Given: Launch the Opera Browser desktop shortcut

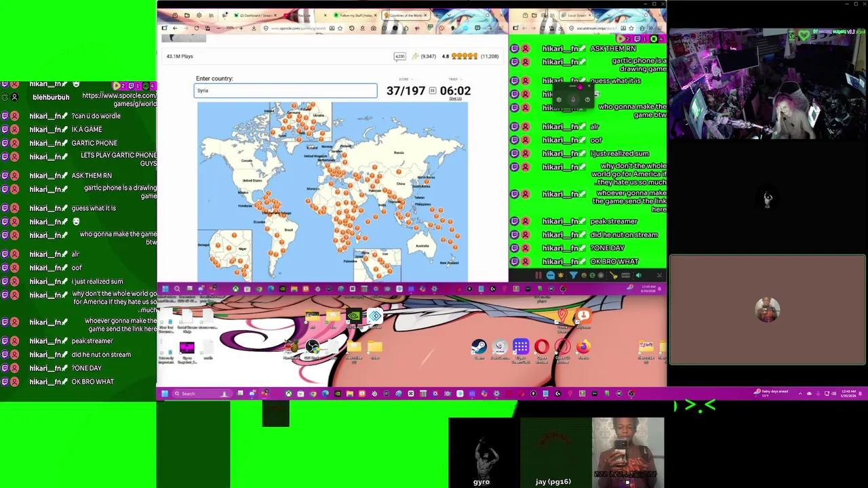Looking at the screenshot, I should [x=541, y=350].
